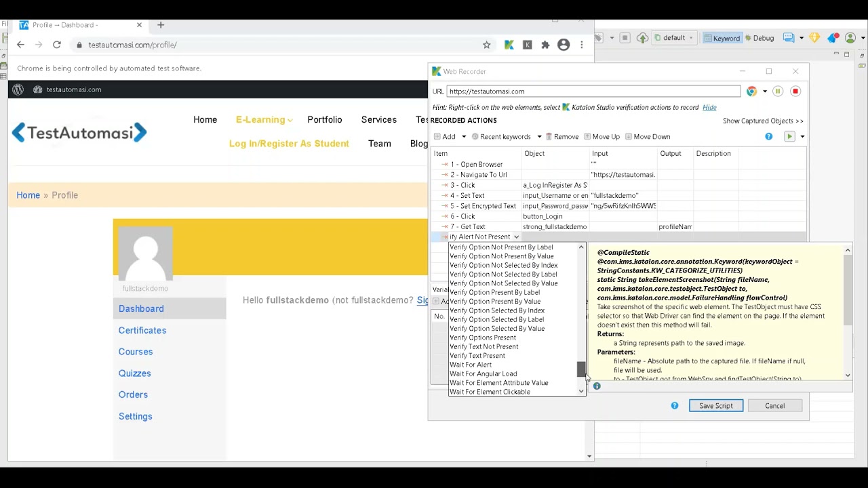Select recorded step '7 - Get Text'
The width and height of the screenshot is (868, 488).
pyautogui.click(x=468, y=227)
